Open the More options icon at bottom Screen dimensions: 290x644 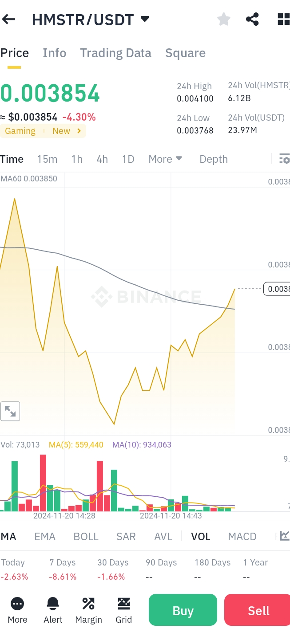point(17,610)
